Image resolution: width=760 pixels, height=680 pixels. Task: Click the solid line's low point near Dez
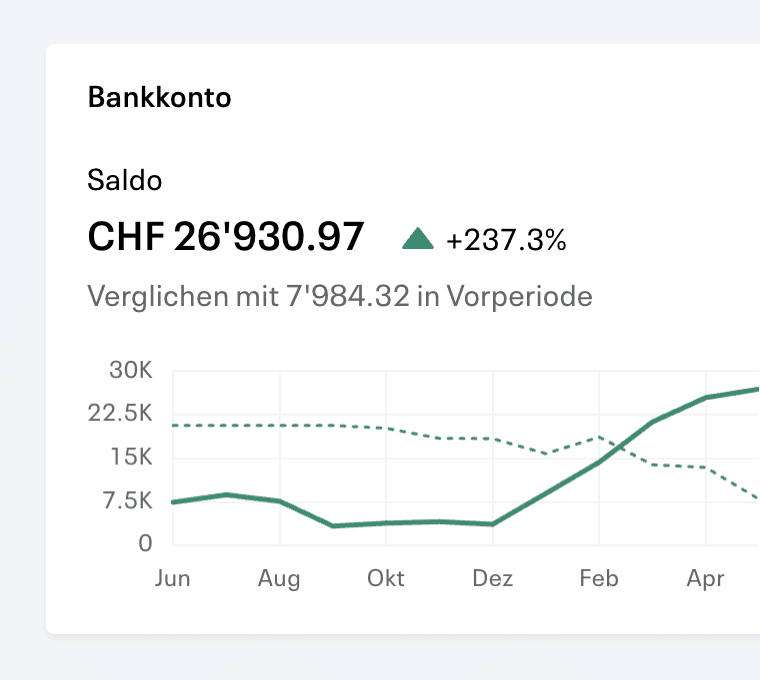pos(492,524)
